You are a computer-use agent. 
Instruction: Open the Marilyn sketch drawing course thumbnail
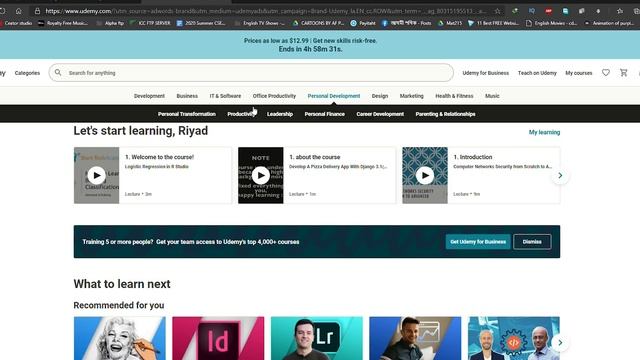(x=120, y=338)
